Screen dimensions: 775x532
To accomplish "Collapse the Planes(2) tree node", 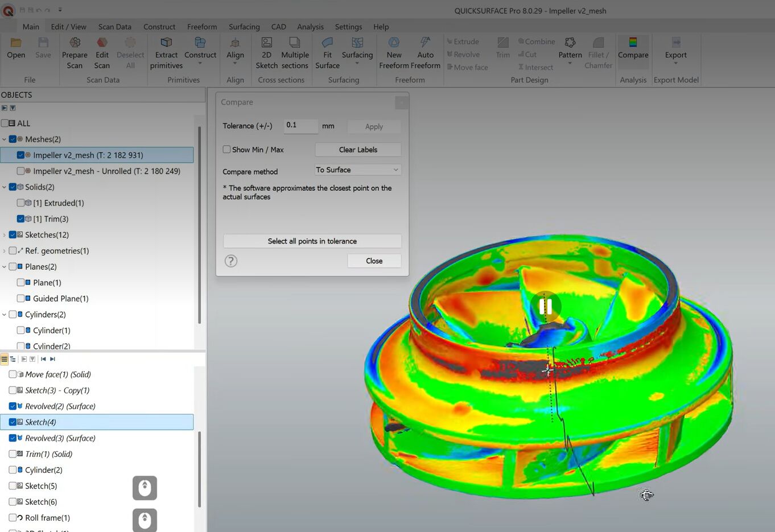I will coord(5,267).
